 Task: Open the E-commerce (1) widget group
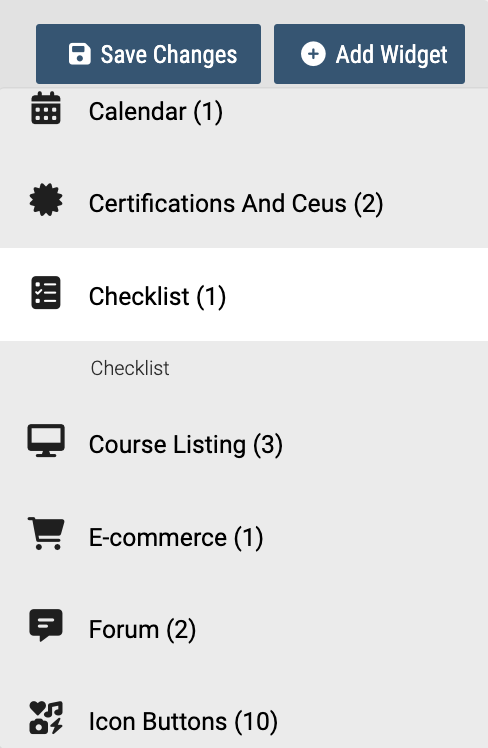click(244, 537)
